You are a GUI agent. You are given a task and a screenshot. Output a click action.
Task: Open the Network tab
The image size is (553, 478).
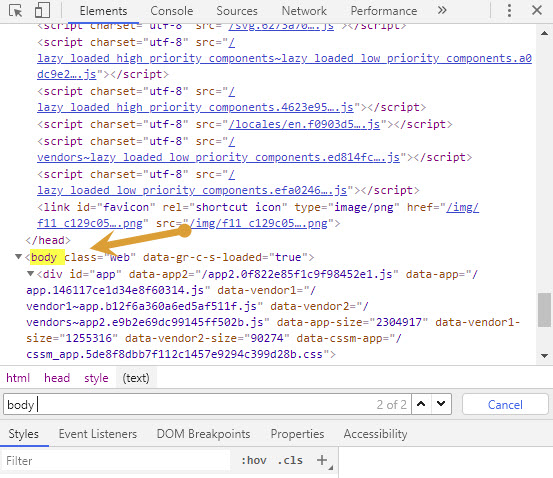click(304, 11)
